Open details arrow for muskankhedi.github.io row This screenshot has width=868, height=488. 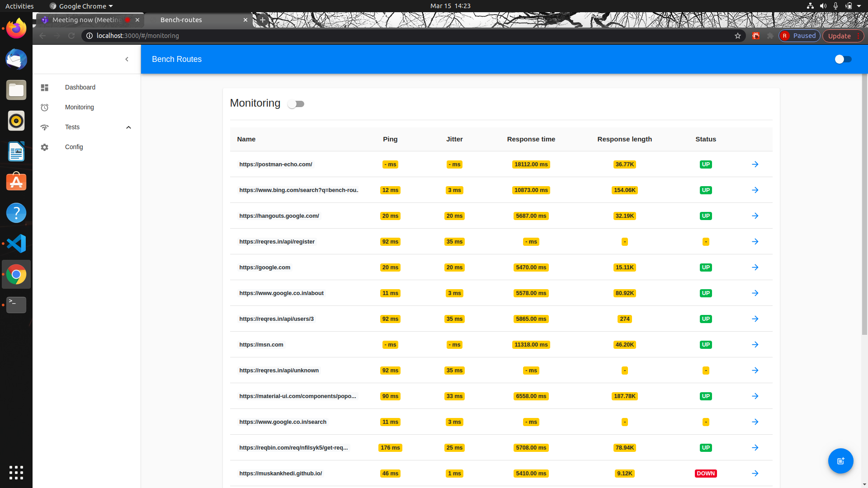pyautogui.click(x=755, y=474)
